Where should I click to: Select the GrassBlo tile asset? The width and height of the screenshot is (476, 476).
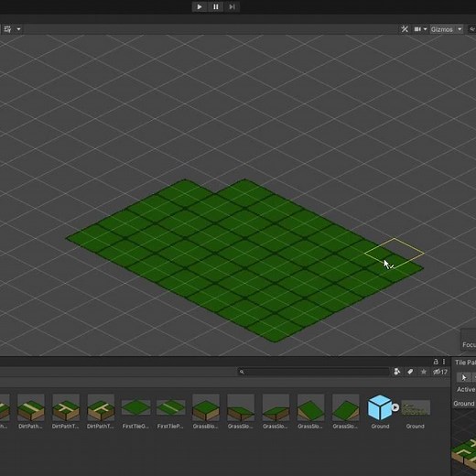click(x=206, y=411)
